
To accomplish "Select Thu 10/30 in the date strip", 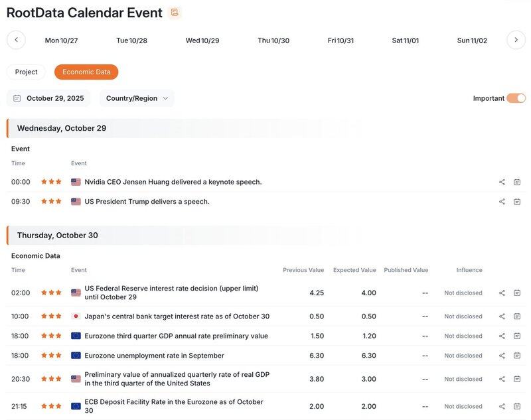I will (273, 40).
